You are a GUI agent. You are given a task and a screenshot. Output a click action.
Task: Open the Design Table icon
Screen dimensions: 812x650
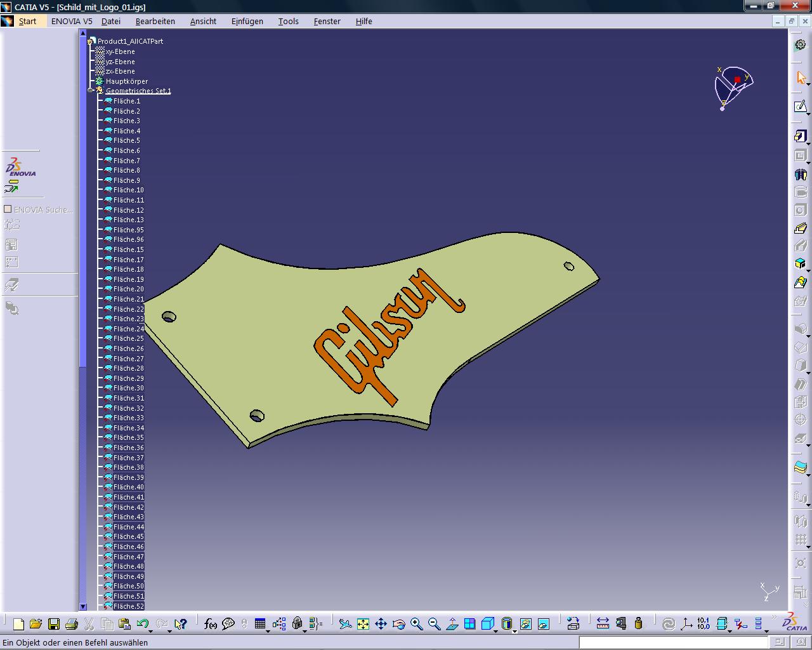[x=259, y=624]
